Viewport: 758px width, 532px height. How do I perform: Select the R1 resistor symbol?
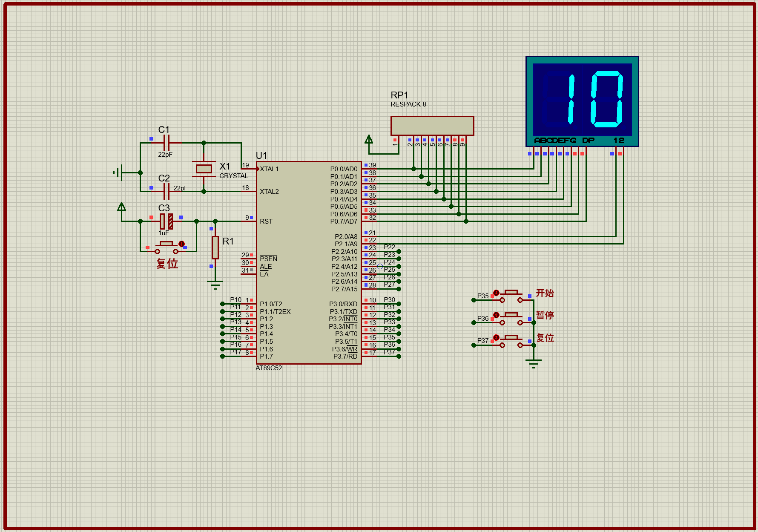215,247
